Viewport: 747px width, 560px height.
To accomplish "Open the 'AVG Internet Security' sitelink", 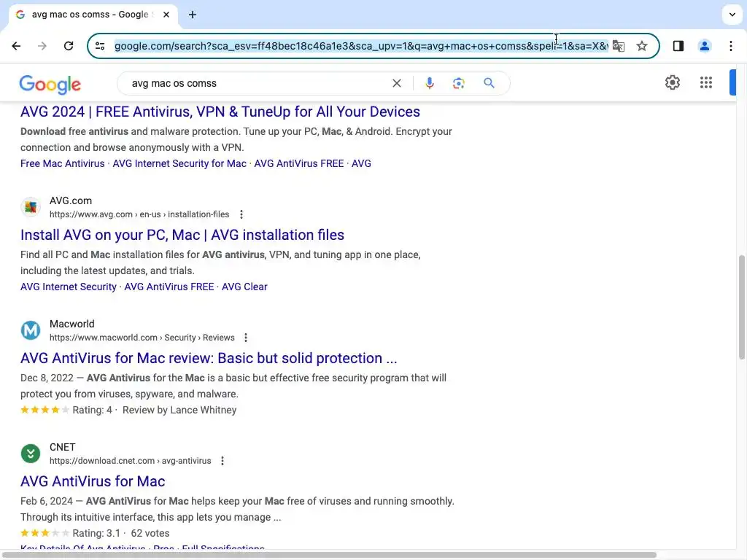I will point(68,287).
